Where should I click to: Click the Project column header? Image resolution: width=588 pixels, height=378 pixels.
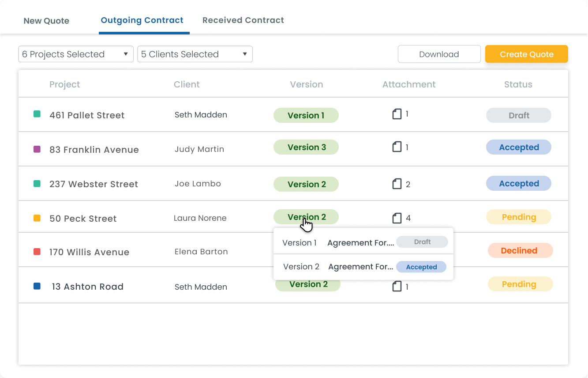click(64, 84)
